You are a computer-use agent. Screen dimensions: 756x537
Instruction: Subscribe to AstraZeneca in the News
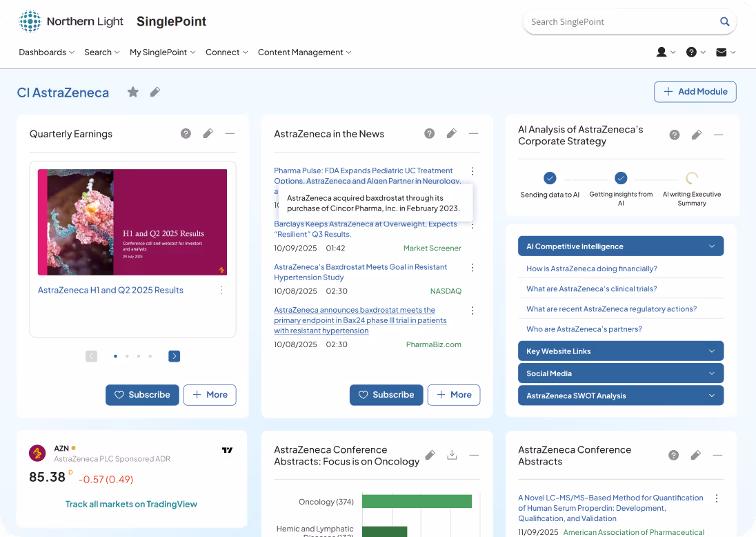(x=386, y=395)
